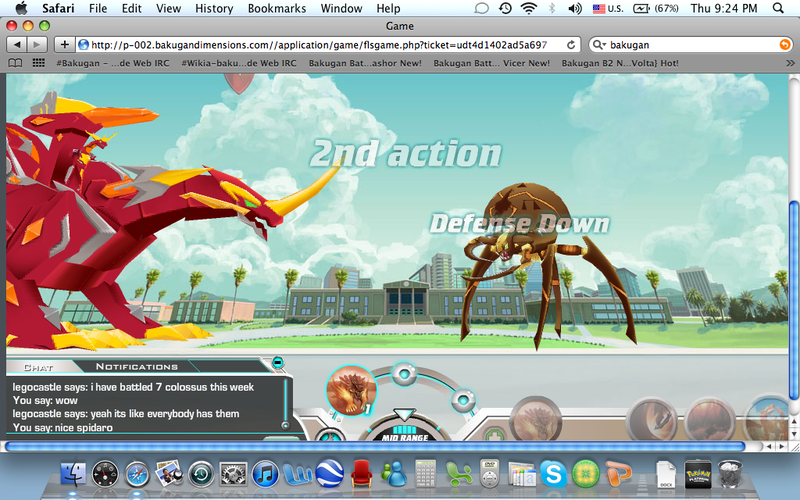Launch Google Earth from the Dock

(330, 474)
